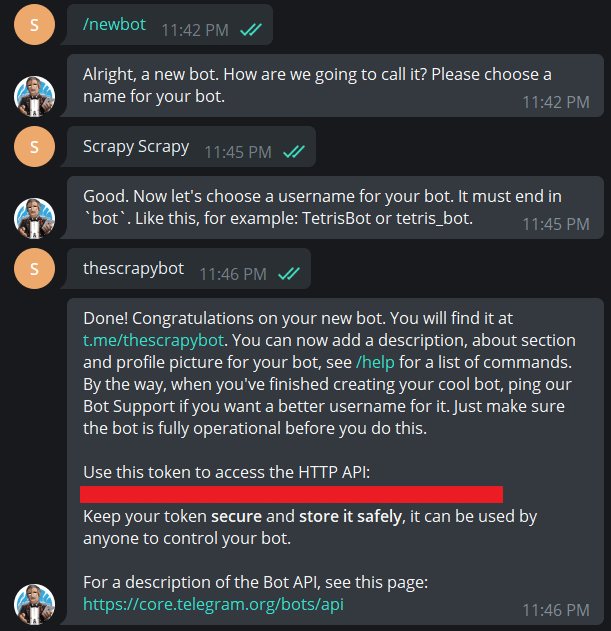Open BotFather avatar beside username prompt message
The height and width of the screenshot is (631, 611).
click(x=35, y=218)
